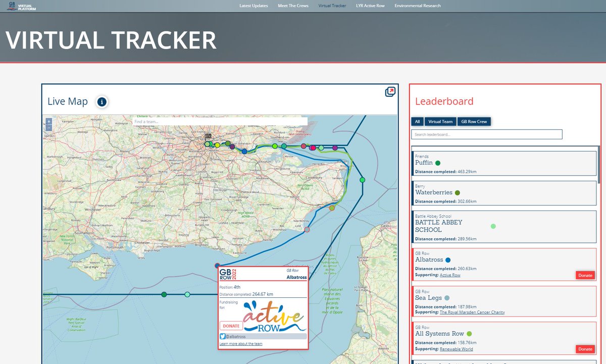Zoom in on the map
Image resolution: width=606 pixels, height=364 pixels.
tap(48, 121)
